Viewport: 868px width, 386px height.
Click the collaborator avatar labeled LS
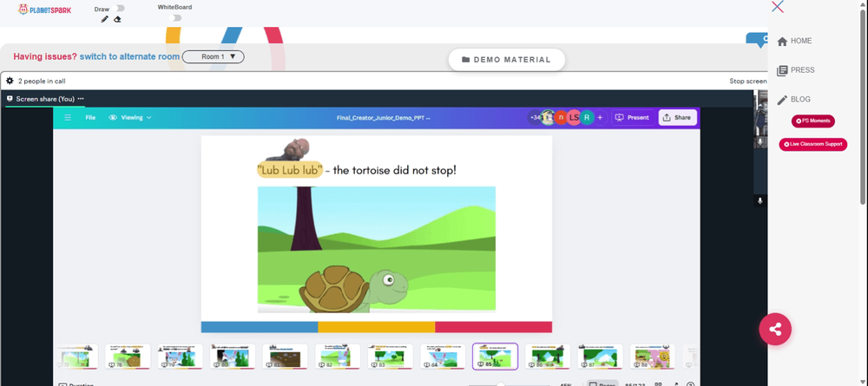point(574,117)
